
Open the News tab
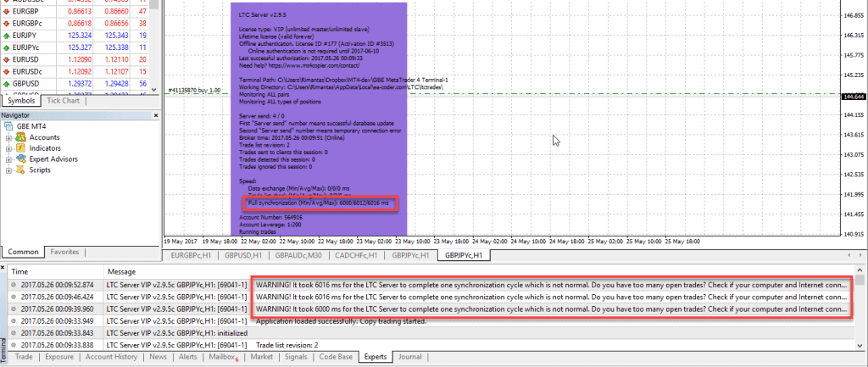click(159, 357)
